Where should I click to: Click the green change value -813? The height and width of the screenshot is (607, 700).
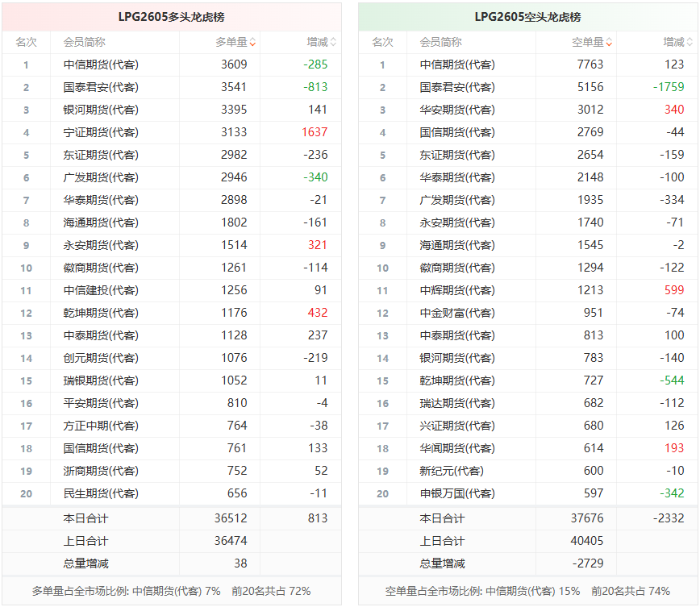click(x=315, y=87)
